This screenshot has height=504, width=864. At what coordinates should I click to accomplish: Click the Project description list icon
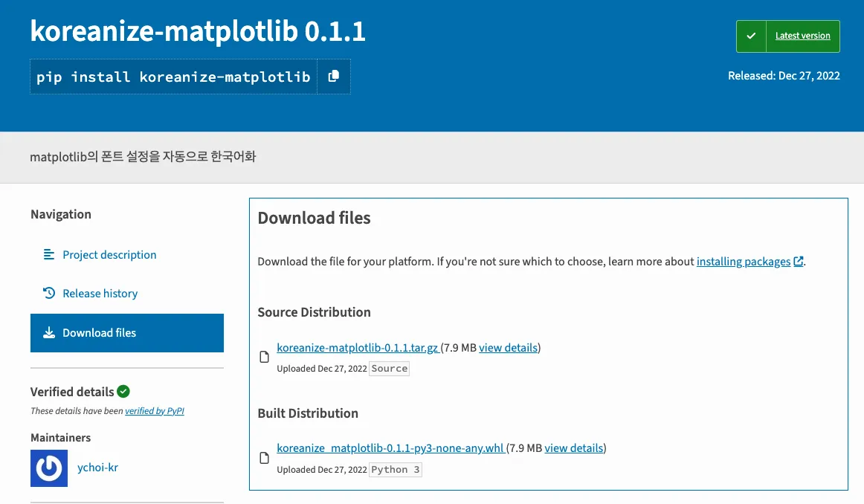point(49,254)
